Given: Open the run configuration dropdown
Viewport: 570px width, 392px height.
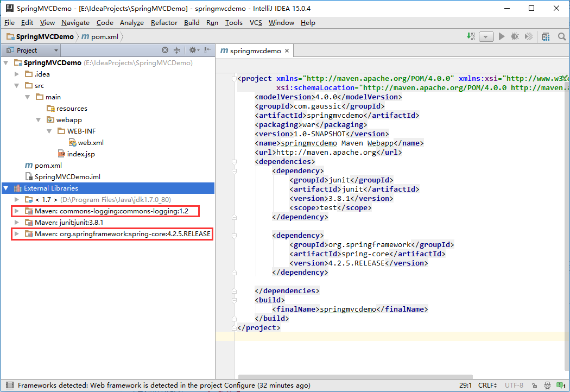Looking at the screenshot, I should 486,36.
